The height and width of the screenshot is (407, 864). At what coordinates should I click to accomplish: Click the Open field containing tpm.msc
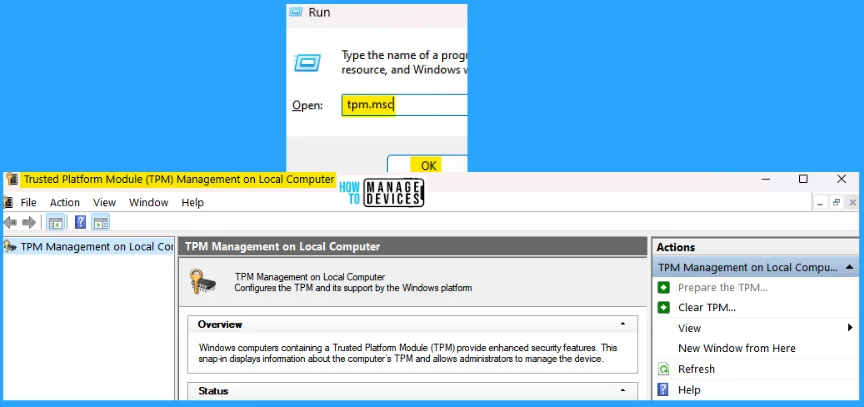tap(404, 105)
